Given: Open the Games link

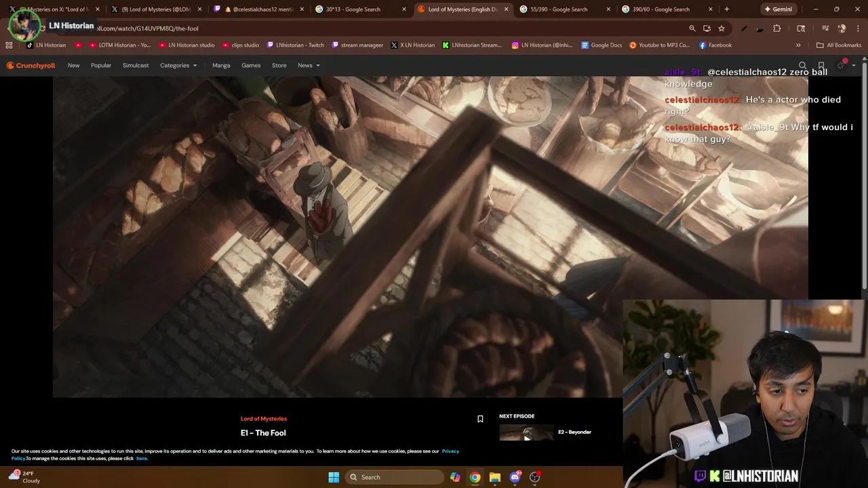Looking at the screenshot, I should [251, 66].
